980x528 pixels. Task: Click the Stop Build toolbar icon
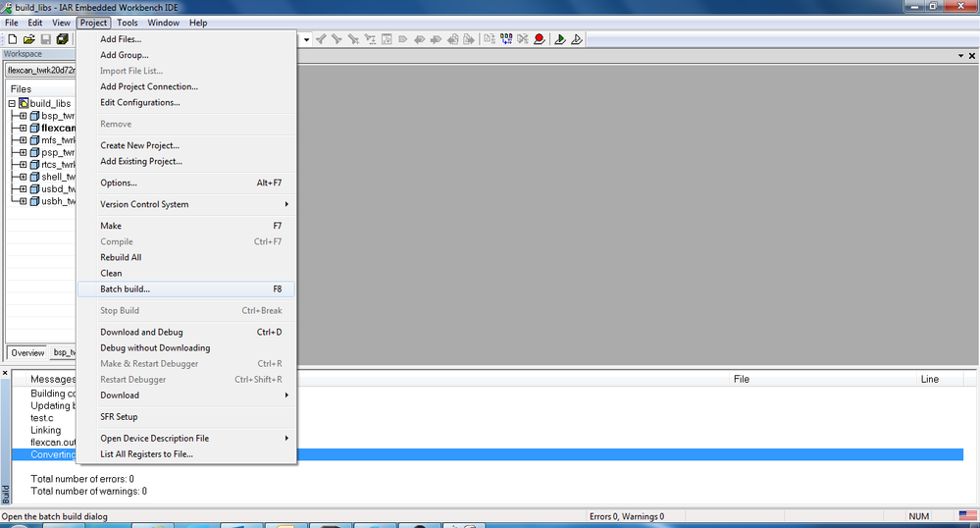pyautogui.click(x=523, y=39)
